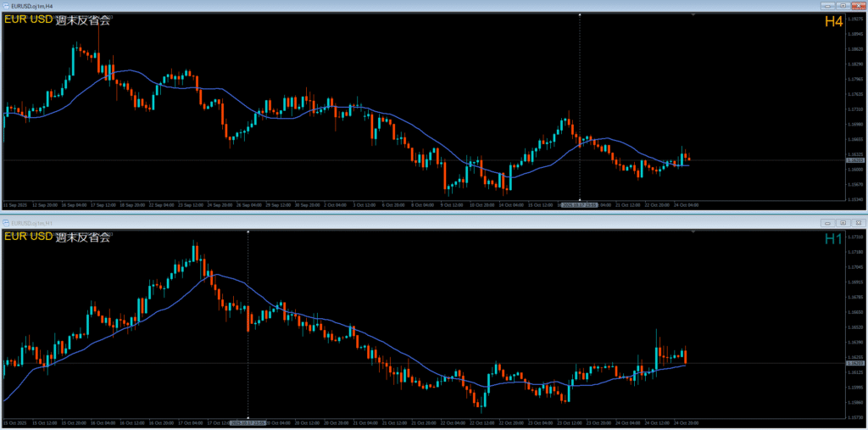Screen dimensions: 868x430
Task: Minimize the H1 chart window
Action: pyautogui.click(x=829, y=222)
